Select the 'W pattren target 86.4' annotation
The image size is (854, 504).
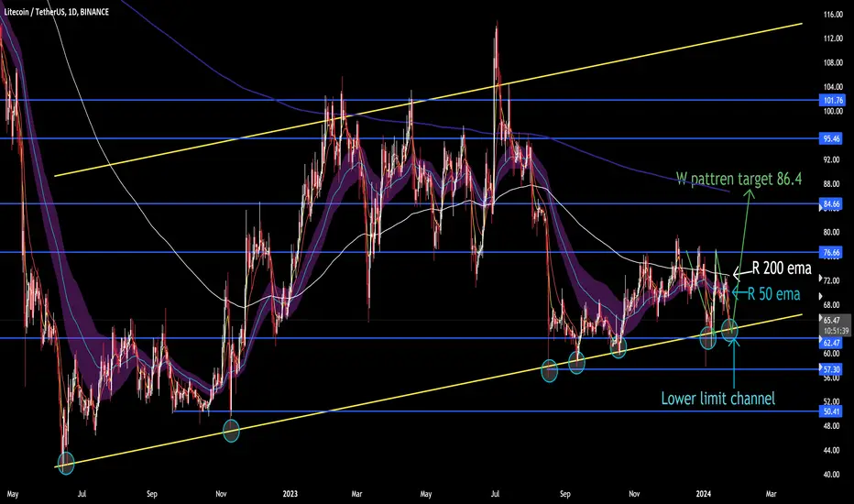pos(739,179)
